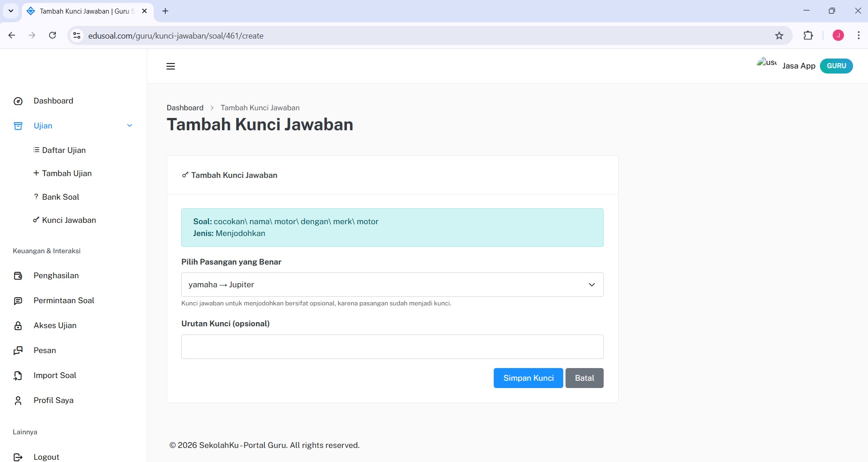Bookmark this page with star icon
868x462 pixels.
click(779, 36)
